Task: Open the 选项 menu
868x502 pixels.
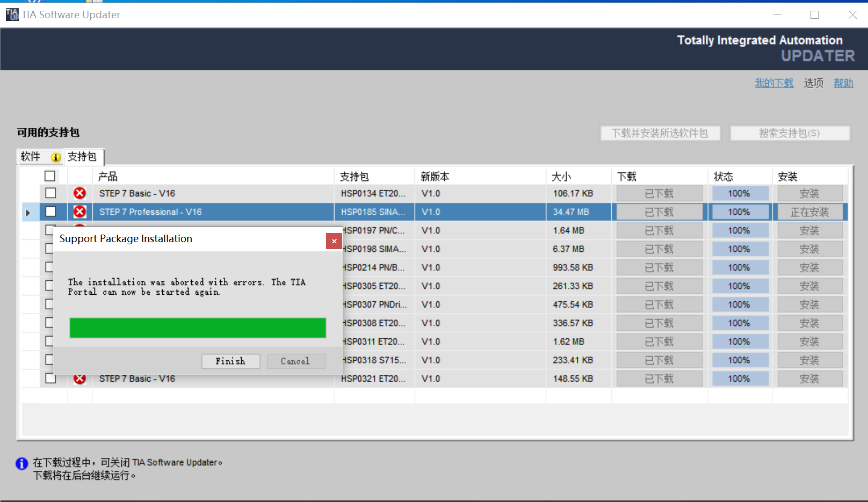Action: (x=813, y=83)
